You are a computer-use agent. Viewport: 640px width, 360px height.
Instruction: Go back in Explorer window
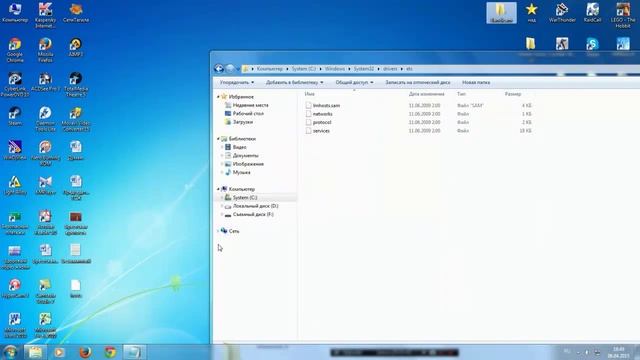[x=219, y=69]
